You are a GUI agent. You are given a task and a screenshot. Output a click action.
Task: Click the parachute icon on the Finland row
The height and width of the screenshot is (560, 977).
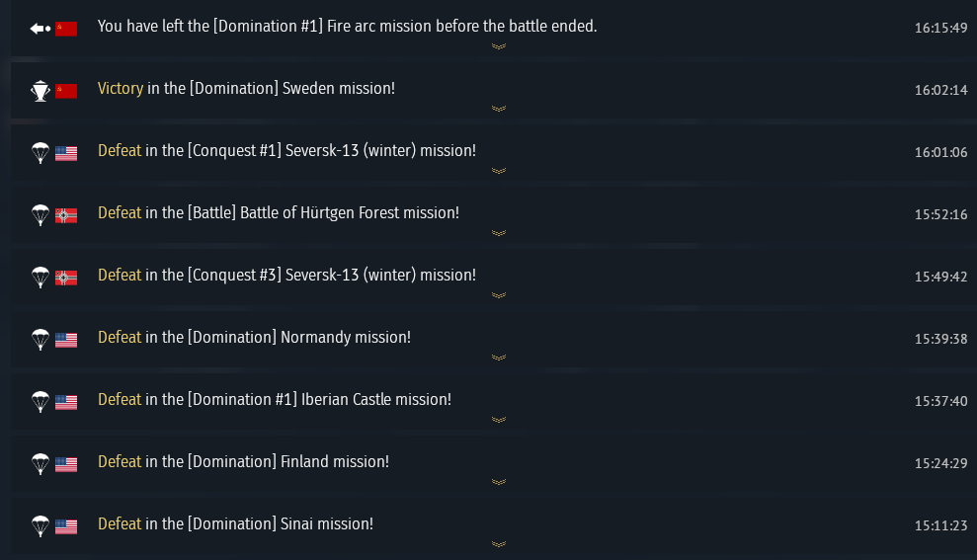pyautogui.click(x=40, y=463)
